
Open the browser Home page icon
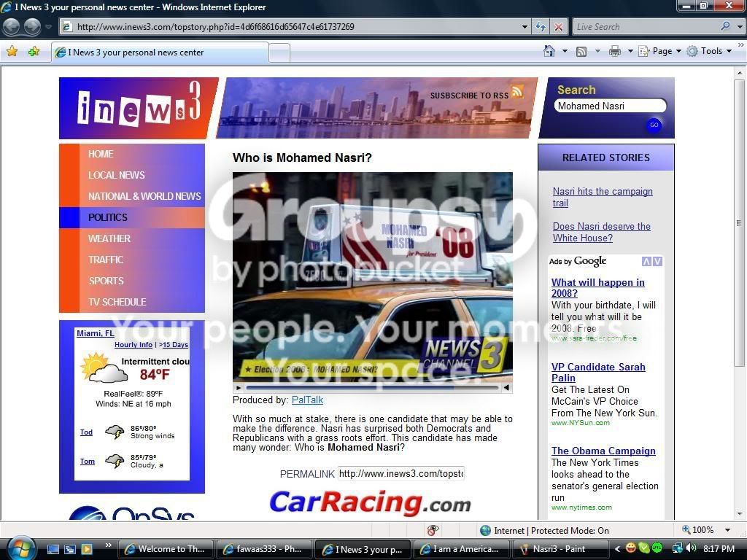point(549,51)
